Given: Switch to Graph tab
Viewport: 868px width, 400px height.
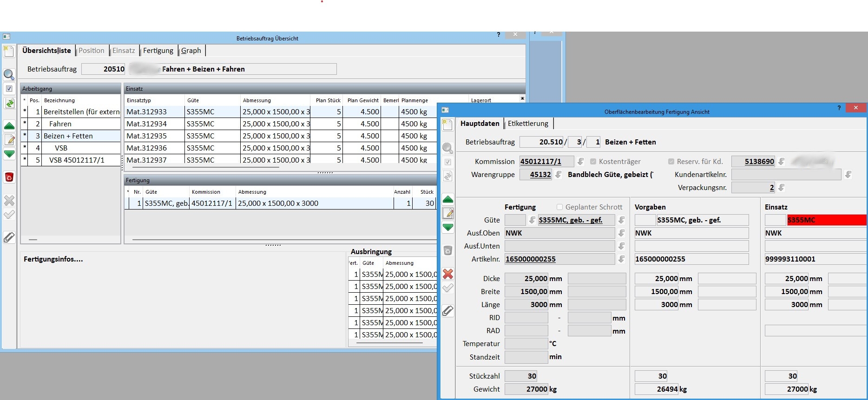Looking at the screenshot, I should [191, 51].
